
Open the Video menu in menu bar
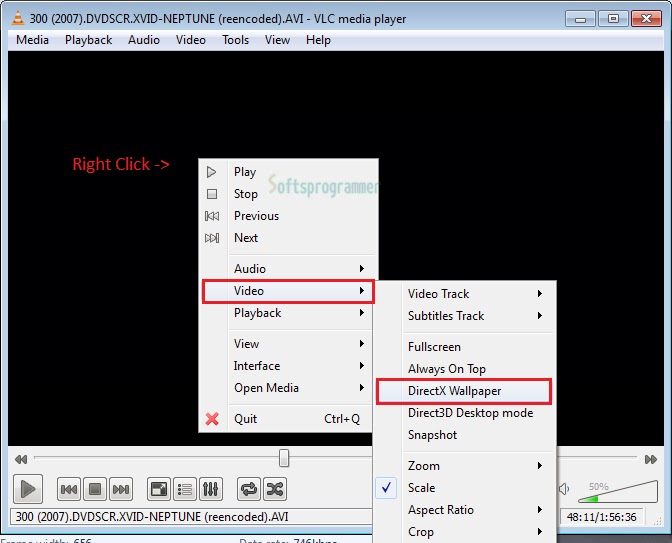pos(191,40)
